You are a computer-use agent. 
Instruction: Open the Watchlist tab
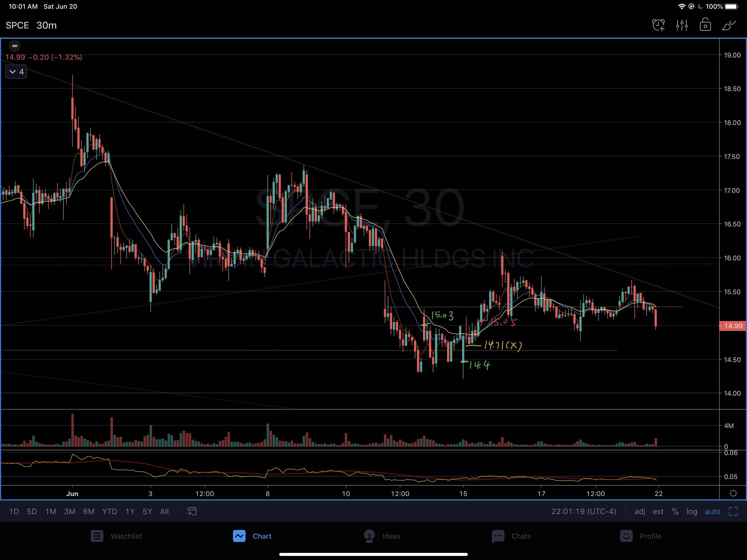116,536
